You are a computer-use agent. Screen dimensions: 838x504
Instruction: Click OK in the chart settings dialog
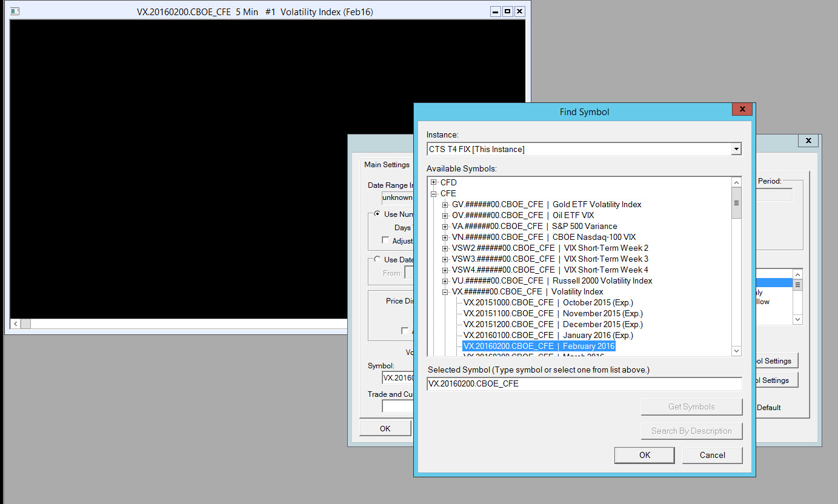pyautogui.click(x=385, y=428)
